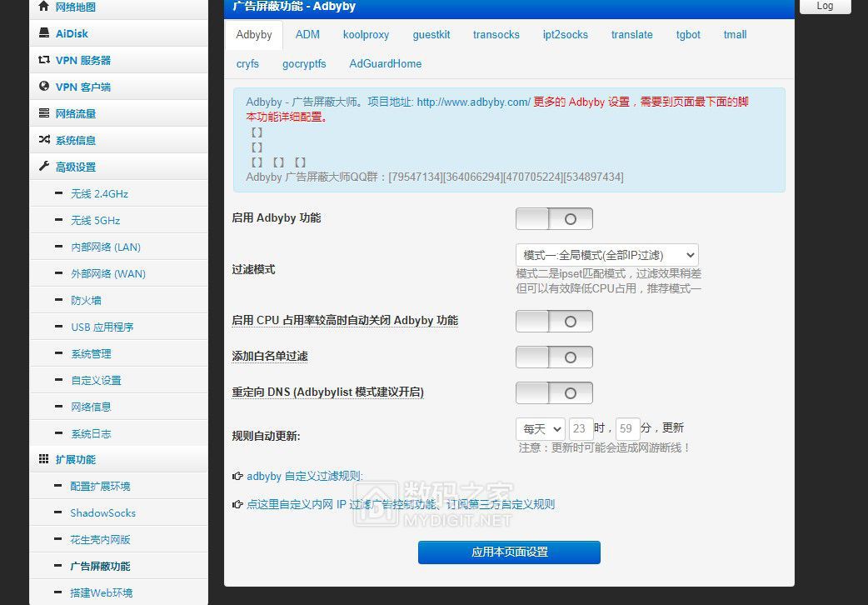The height and width of the screenshot is (605, 868).
Task: Click the globe icon beside VPN 客户端
Action: tap(43, 87)
